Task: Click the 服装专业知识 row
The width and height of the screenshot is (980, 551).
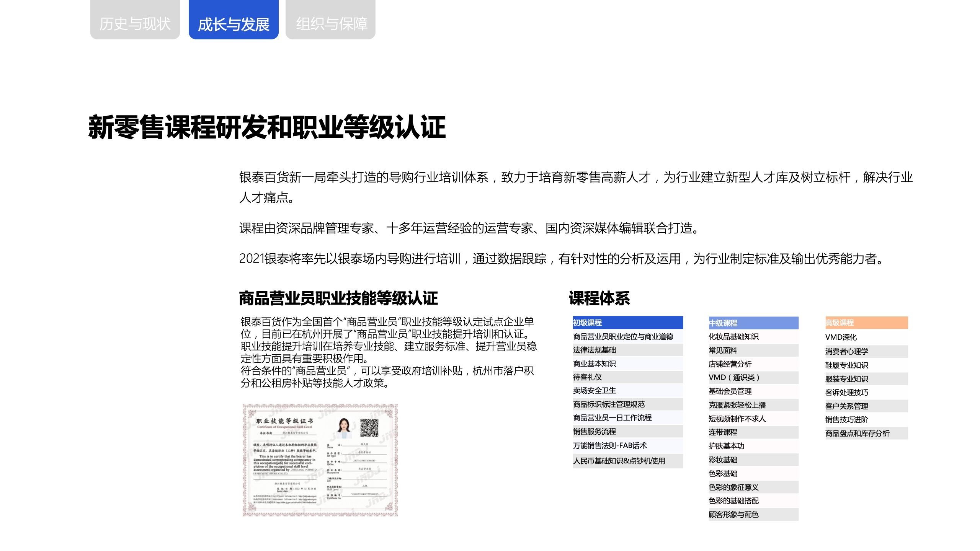Action: 866,379
